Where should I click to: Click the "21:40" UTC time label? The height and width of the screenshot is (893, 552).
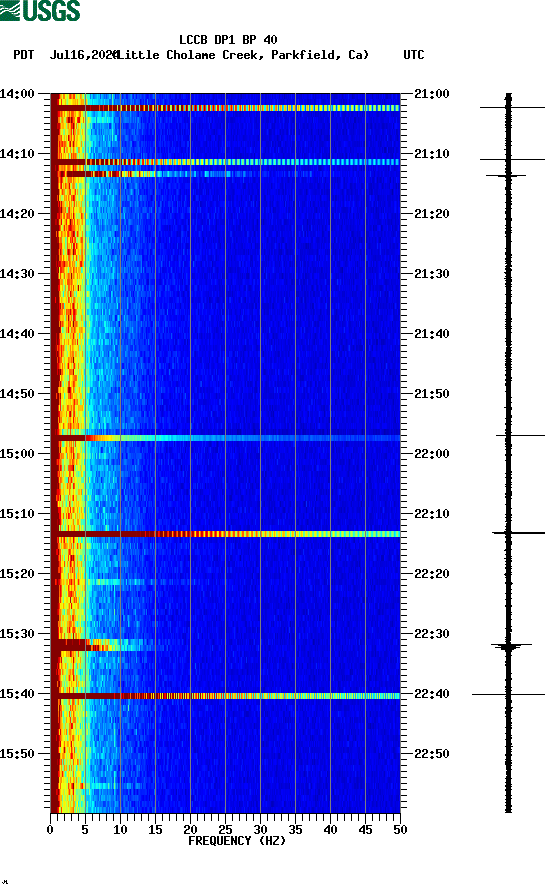[x=432, y=334]
